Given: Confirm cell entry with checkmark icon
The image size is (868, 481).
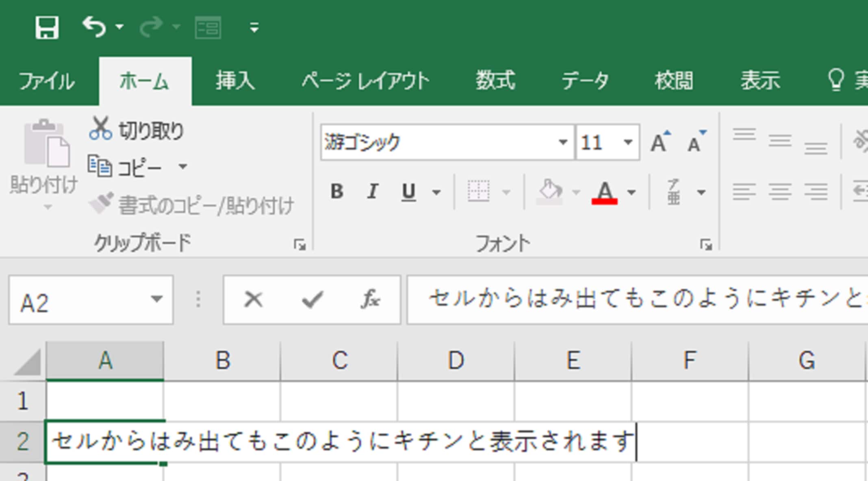Looking at the screenshot, I should tap(312, 300).
